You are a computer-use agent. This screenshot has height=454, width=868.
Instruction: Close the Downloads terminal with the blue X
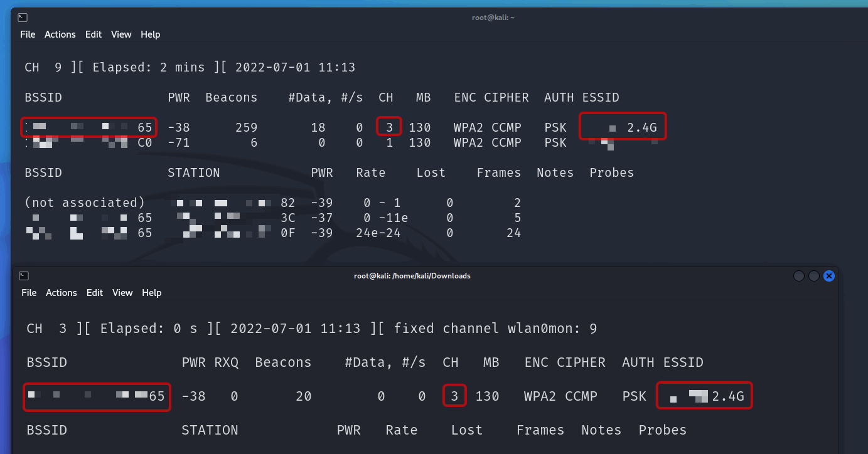click(x=829, y=275)
